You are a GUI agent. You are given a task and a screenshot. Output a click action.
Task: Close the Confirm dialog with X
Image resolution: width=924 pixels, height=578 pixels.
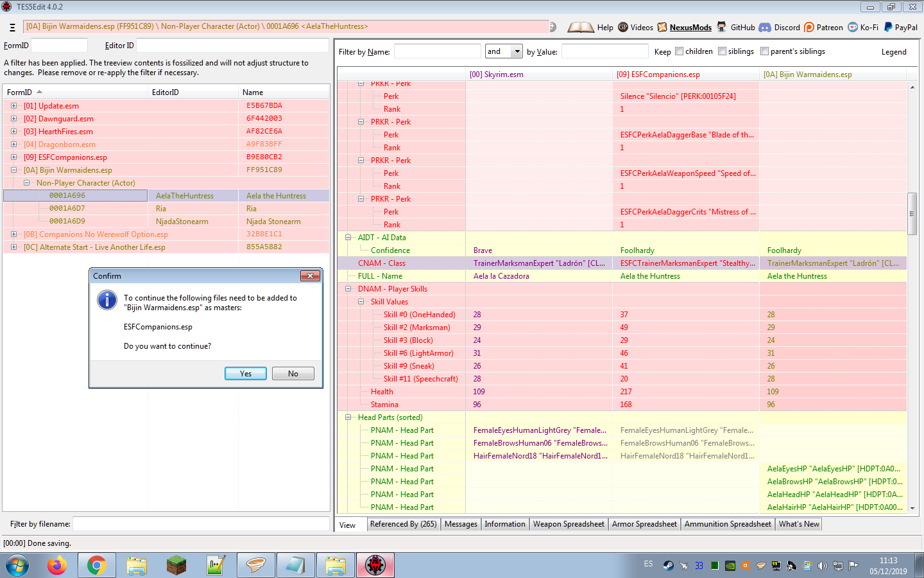click(310, 276)
